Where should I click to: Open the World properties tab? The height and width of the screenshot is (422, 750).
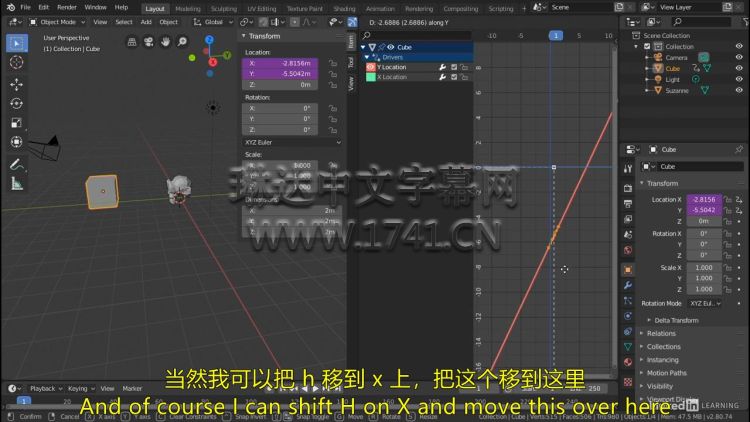tap(628, 250)
